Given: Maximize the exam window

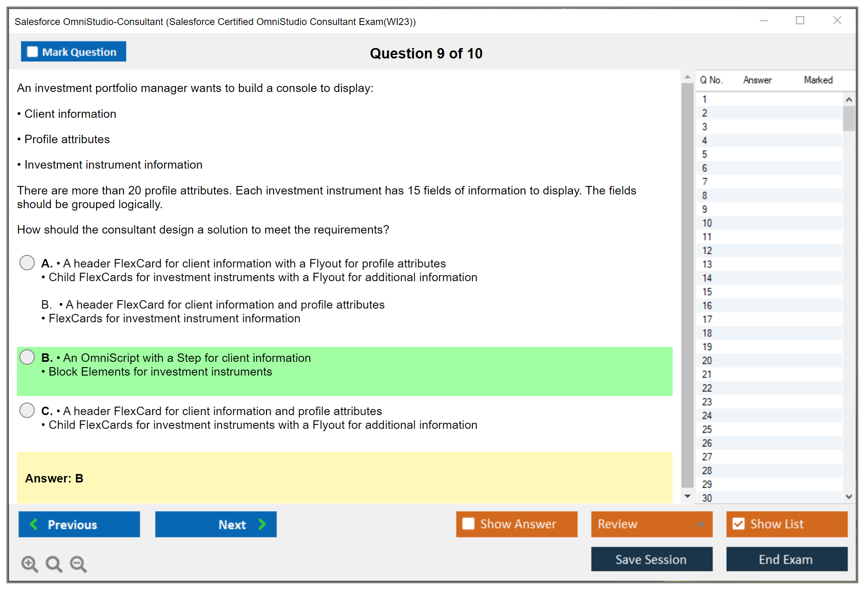Looking at the screenshot, I should click(x=800, y=21).
